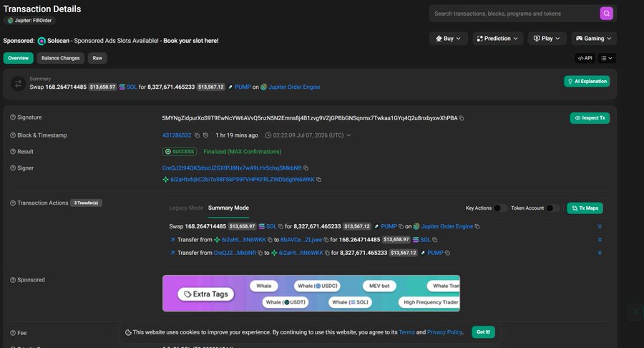Image resolution: width=644 pixels, height=348 pixels.
Task: Copy SOL token in the transfer row
Action: click(x=434, y=240)
